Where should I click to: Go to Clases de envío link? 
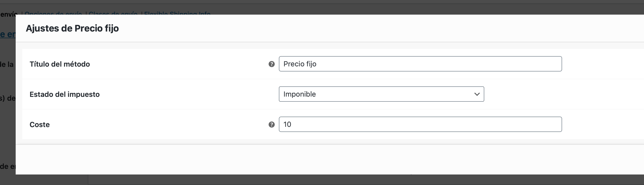click(x=113, y=13)
